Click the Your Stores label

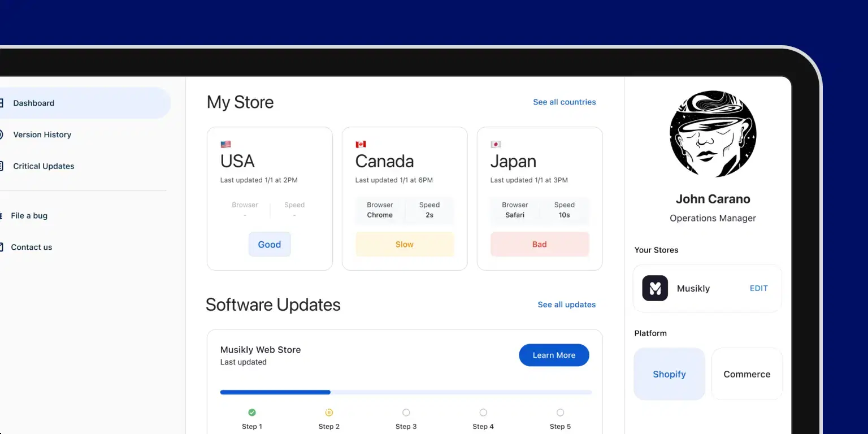pos(656,250)
